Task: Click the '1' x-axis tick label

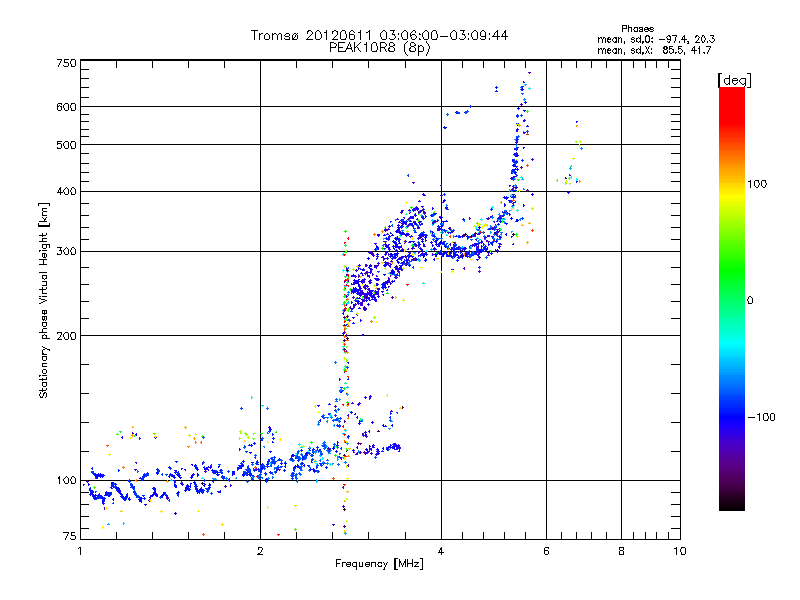Action: 80,551
